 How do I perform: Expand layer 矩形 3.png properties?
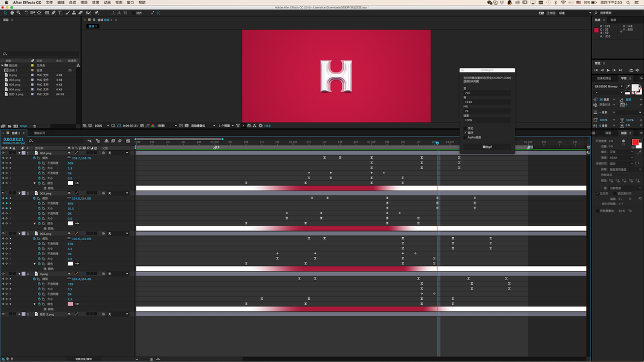(x=19, y=314)
